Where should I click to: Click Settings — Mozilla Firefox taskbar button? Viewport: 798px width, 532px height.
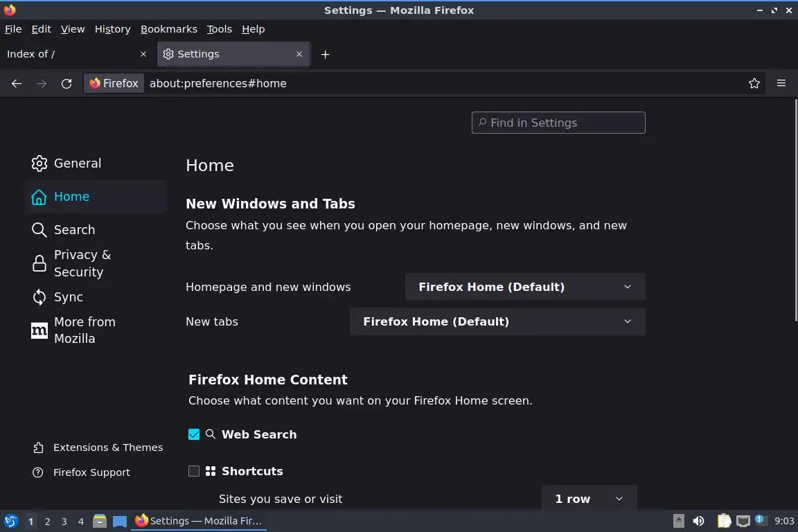click(x=199, y=522)
